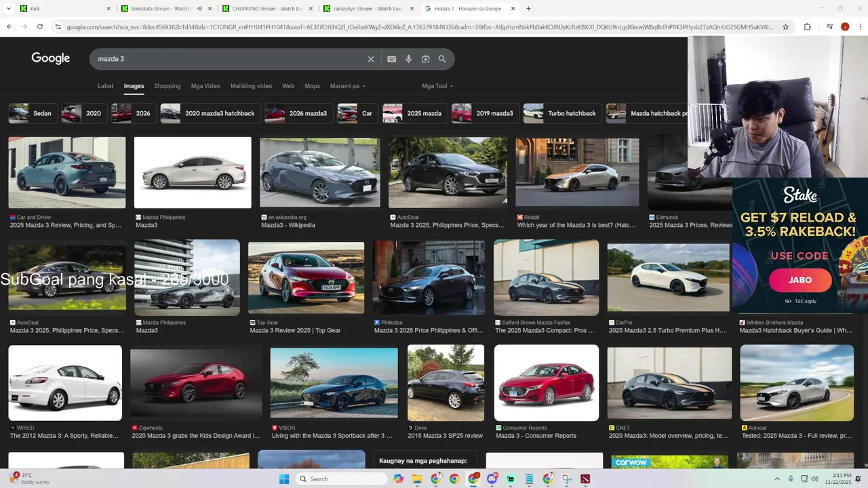Image resolution: width=868 pixels, height=488 pixels.
Task: Open File Explorer from the taskbar
Action: (417, 479)
